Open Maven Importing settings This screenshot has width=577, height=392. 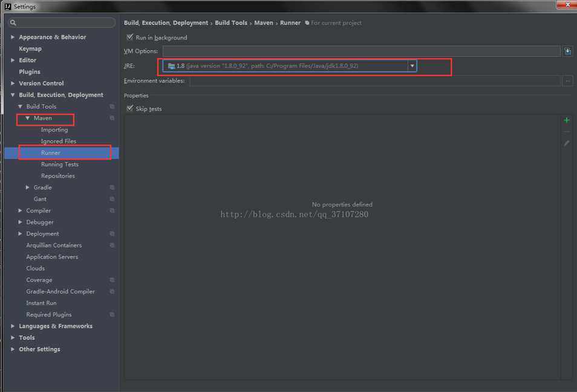(54, 129)
